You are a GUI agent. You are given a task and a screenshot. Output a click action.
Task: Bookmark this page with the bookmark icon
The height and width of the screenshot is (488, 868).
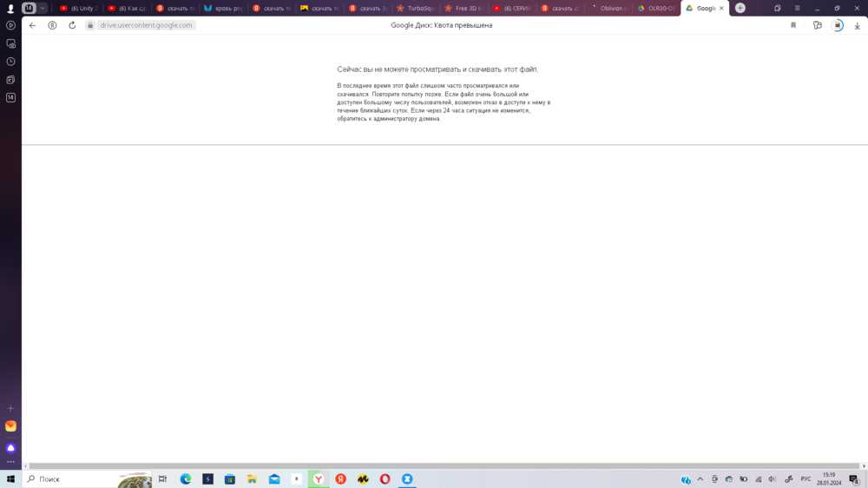793,25
